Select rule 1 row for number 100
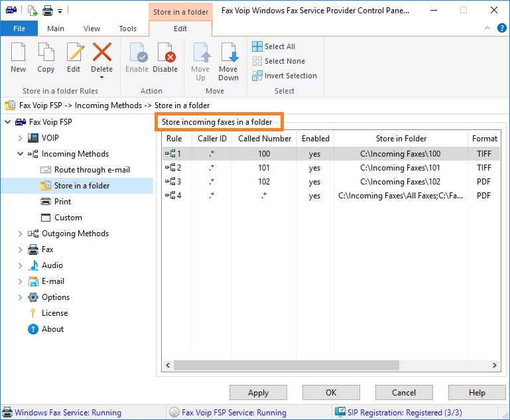The image size is (510, 420). tap(331, 153)
